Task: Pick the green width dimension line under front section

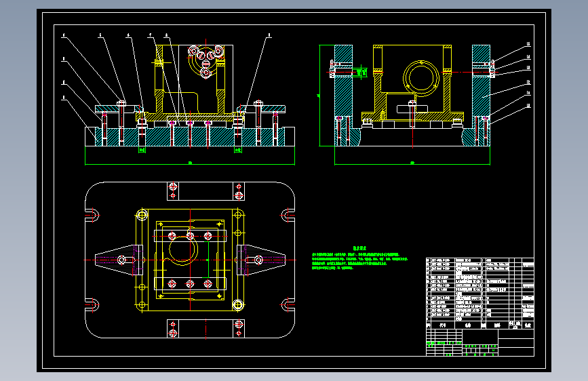Action: [190, 163]
